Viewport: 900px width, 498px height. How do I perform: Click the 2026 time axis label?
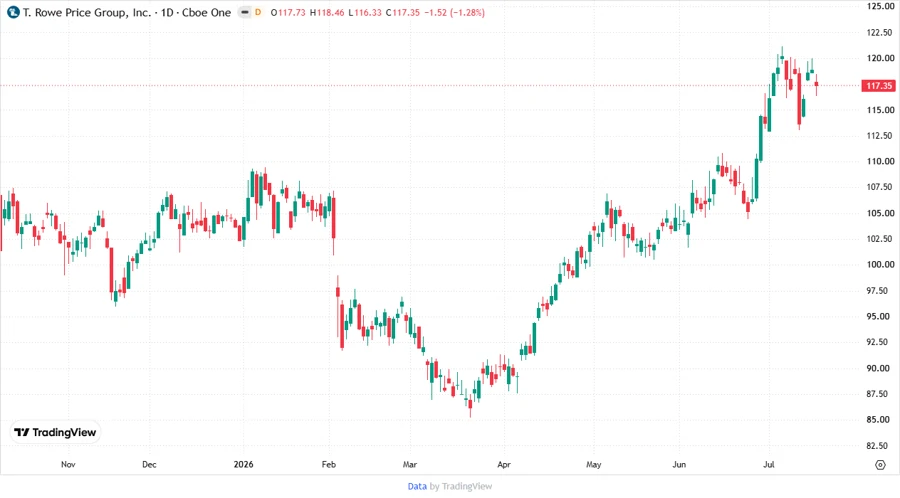(x=243, y=464)
